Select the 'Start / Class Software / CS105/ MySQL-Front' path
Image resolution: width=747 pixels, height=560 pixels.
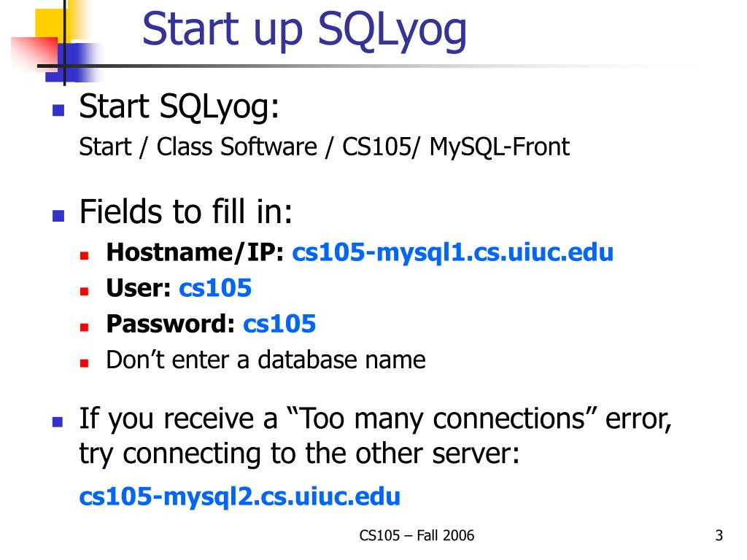(324, 147)
